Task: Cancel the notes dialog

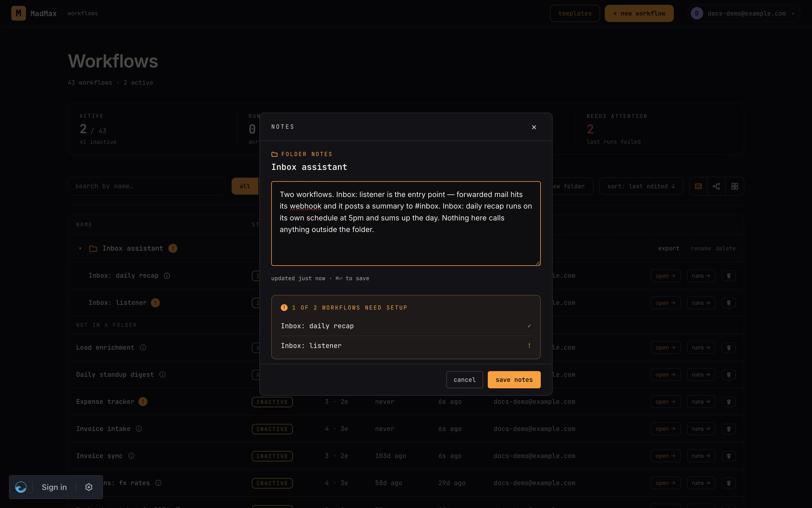Action: point(464,380)
